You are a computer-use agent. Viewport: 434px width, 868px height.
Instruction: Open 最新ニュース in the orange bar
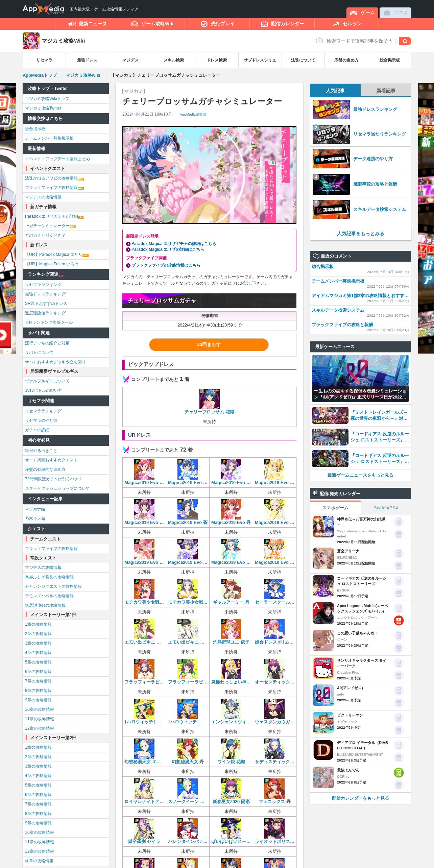tap(87, 24)
